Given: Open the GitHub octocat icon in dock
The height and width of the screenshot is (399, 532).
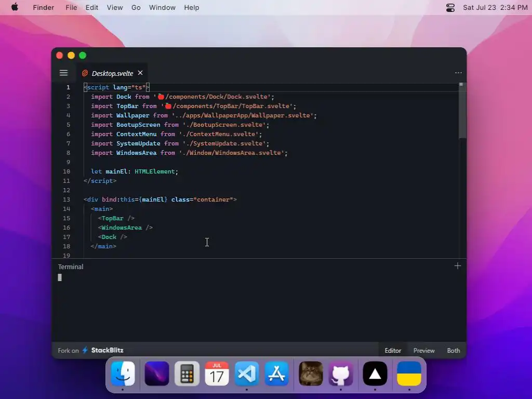Looking at the screenshot, I should pyautogui.click(x=341, y=374).
